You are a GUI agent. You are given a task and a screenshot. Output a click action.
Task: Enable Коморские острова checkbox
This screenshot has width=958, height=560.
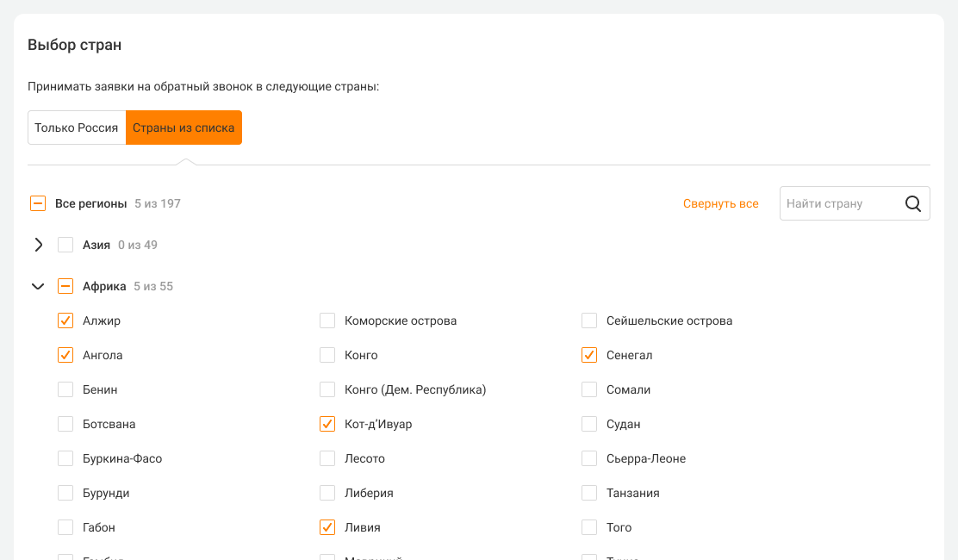point(327,320)
